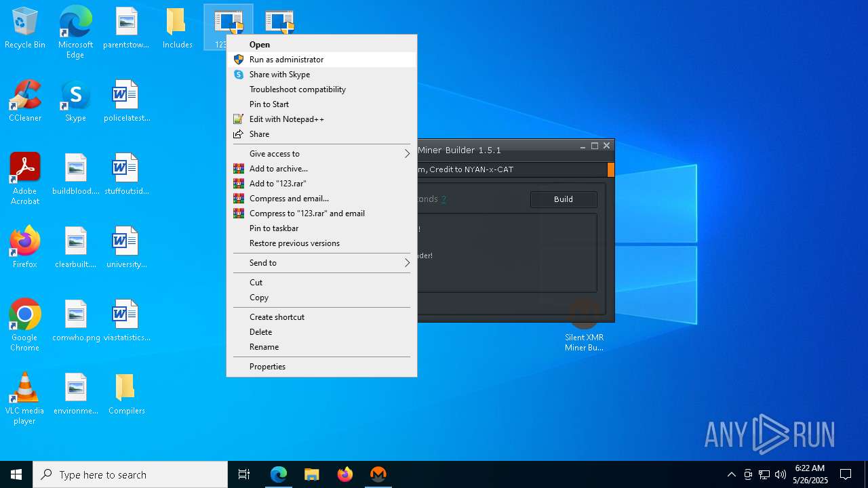Select Edit with Notepad++

coord(321,119)
